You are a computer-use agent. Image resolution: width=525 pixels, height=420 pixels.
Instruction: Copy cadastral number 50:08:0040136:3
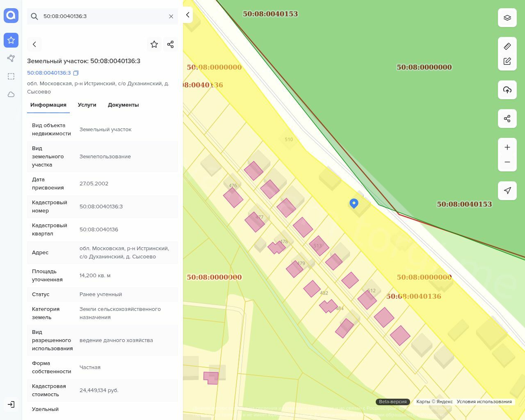76,73
